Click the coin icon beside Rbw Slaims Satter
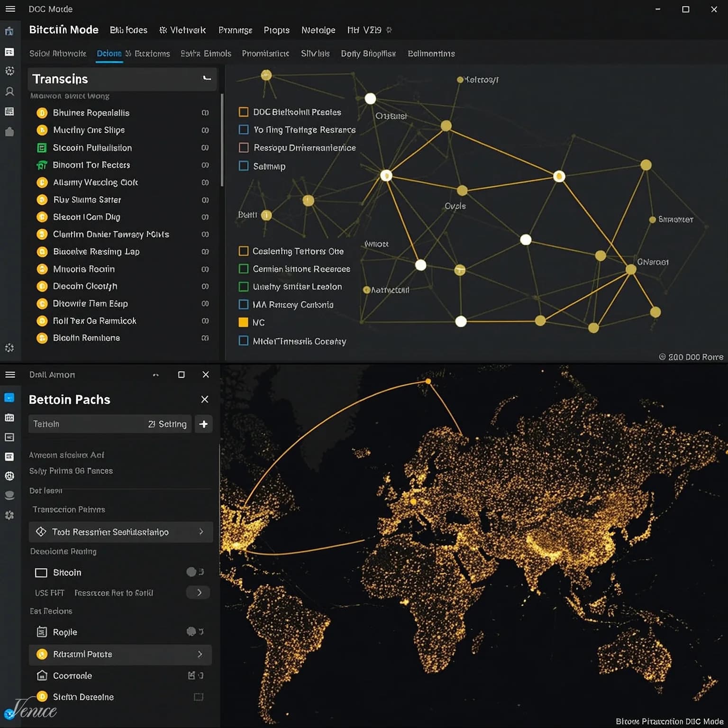 (42, 200)
